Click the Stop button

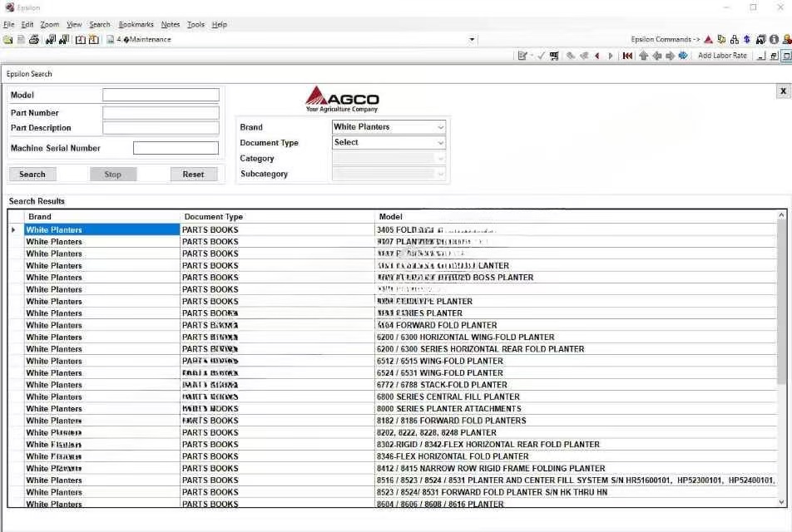pyautogui.click(x=112, y=174)
